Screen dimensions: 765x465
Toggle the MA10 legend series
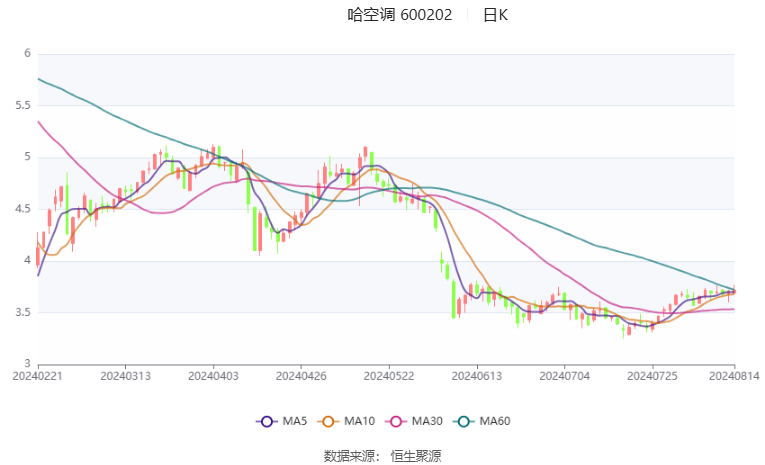[x=346, y=421]
